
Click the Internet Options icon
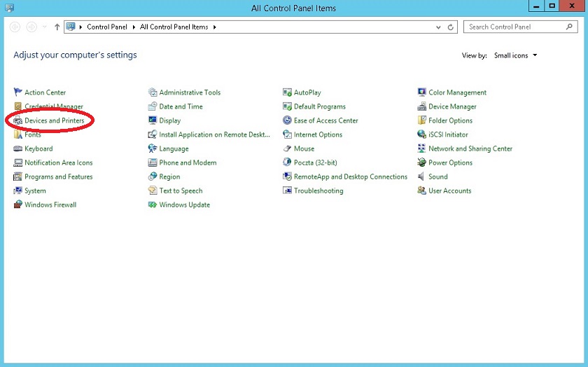pyautogui.click(x=287, y=134)
